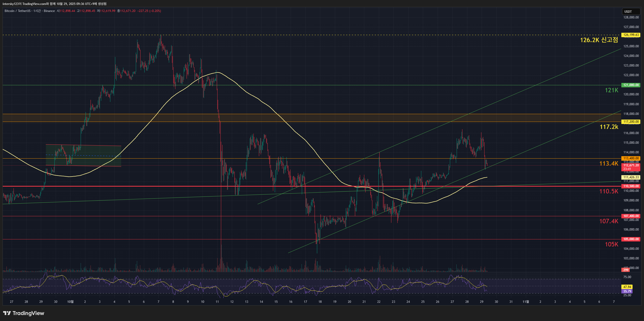Click the pale yellow 111,426.33 moving average tag

pos(631,177)
